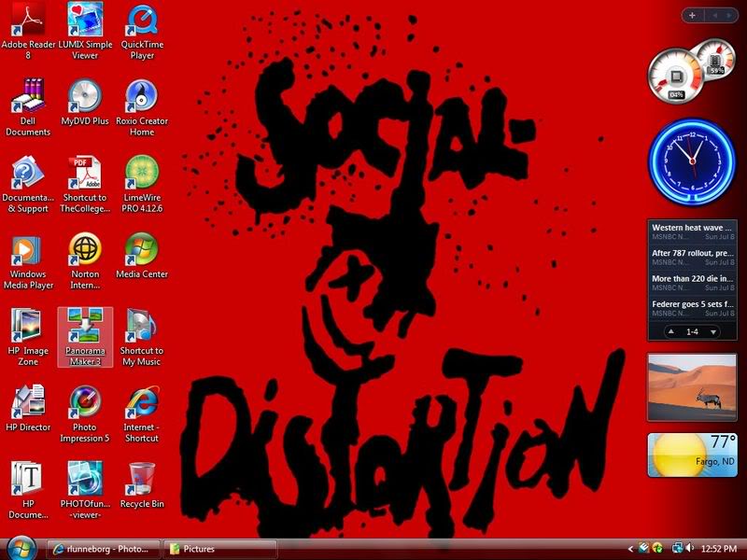The image size is (747, 560).
Task: Open Media Center desktop icon
Action: 142,256
